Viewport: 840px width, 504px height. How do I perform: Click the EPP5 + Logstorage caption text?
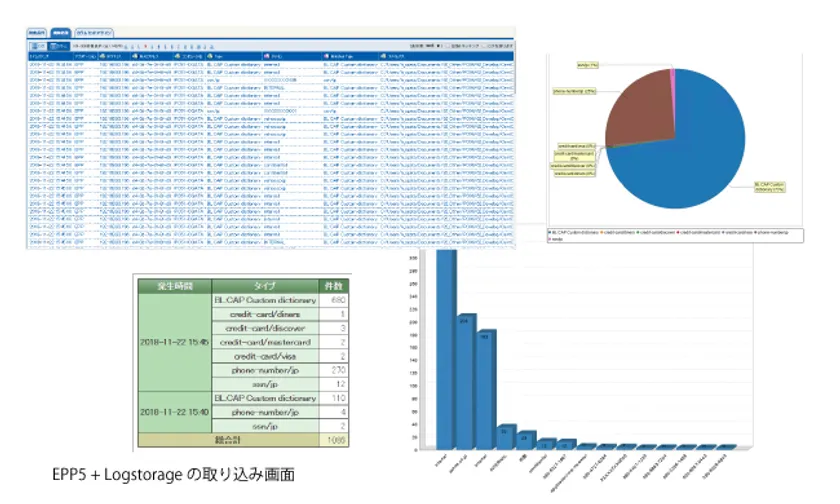tap(173, 475)
